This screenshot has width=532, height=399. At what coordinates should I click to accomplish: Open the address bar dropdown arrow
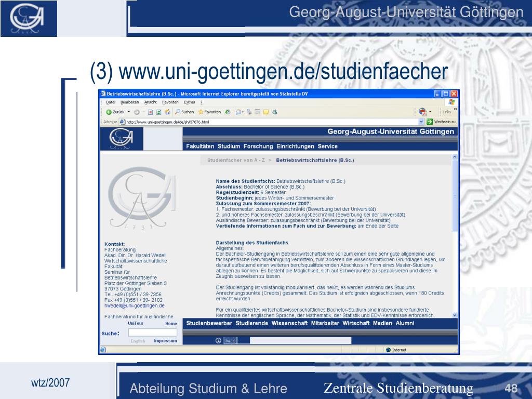pyautogui.click(x=421, y=122)
